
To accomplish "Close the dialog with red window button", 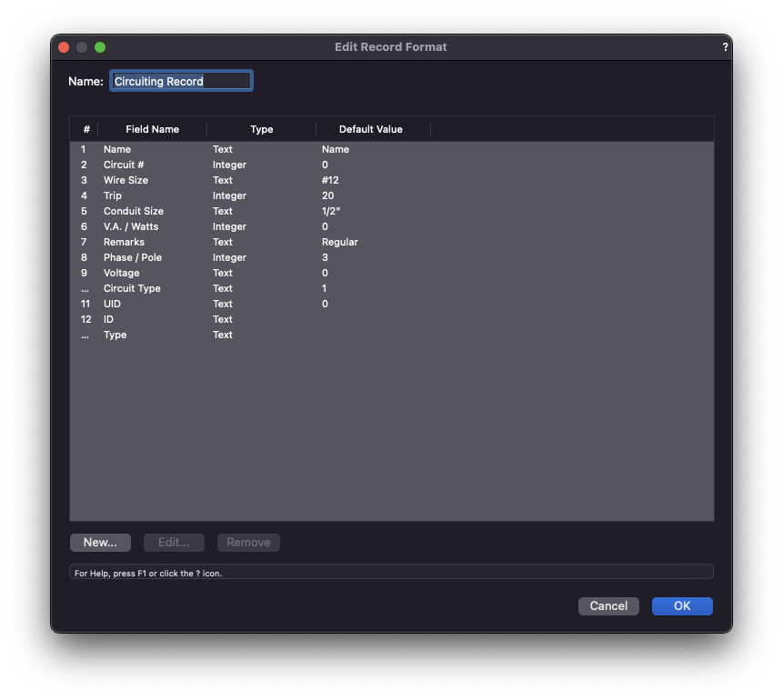I will (64, 47).
